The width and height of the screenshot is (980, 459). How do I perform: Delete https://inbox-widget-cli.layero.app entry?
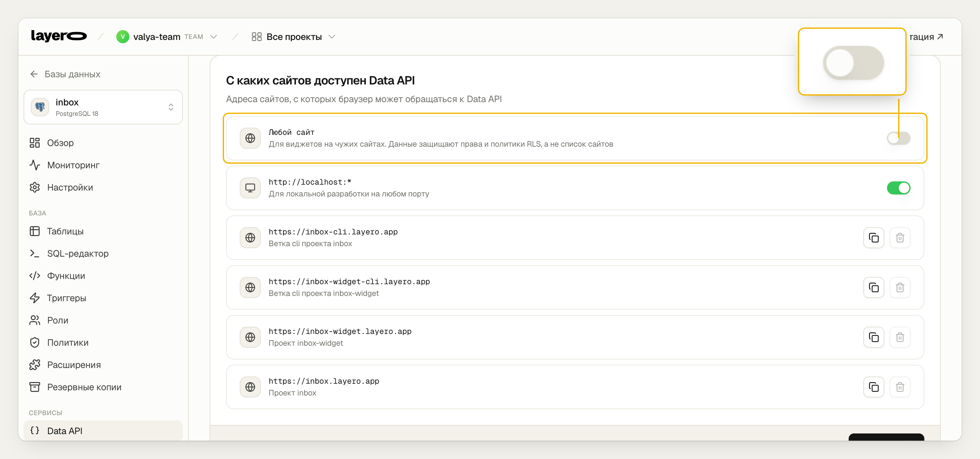point(900,287)
